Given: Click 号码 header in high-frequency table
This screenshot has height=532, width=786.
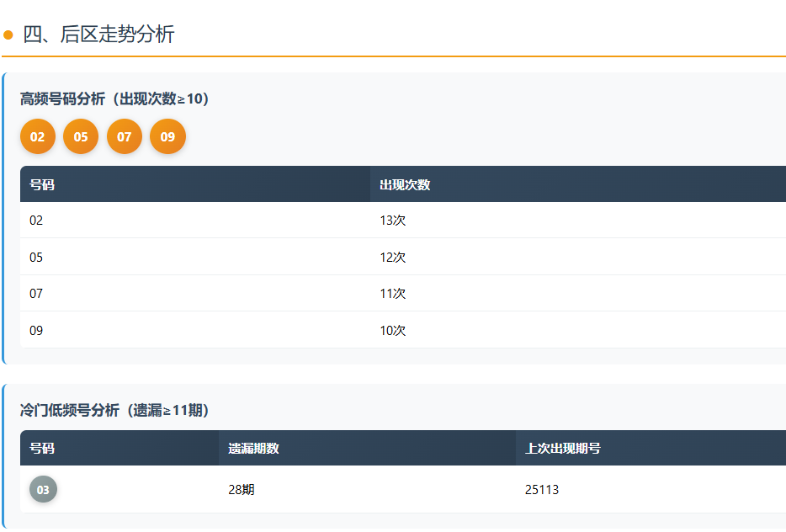Looking at the screenshot, I should tap(42, 184).
